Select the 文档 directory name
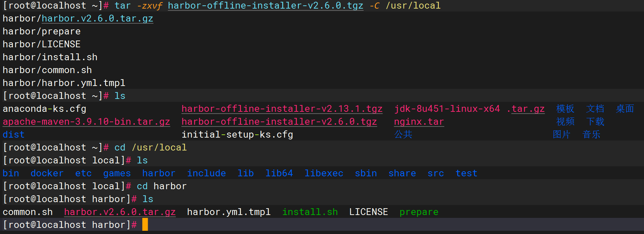The width and height of the screenshot is (644, 234). click(595, 109)
